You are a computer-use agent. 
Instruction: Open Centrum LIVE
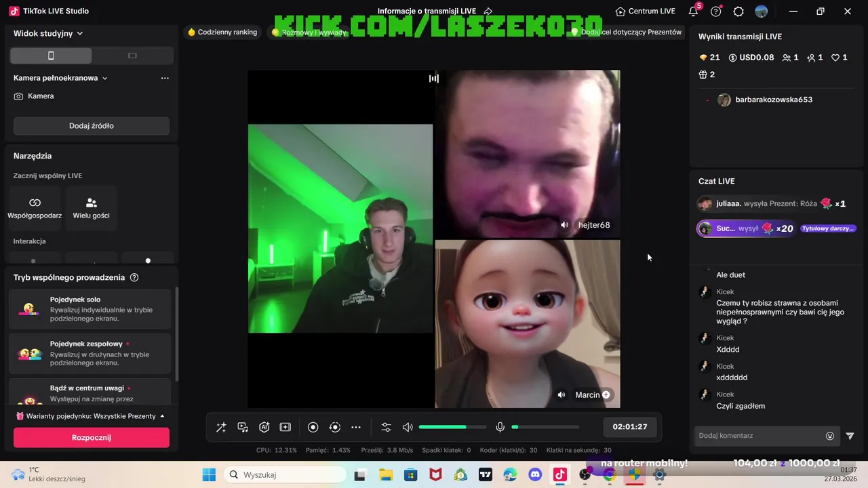(646, 11)
